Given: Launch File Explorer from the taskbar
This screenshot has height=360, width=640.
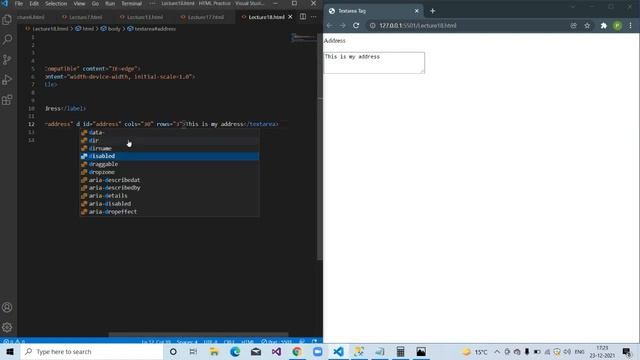Looking at the screenshot, I should click(214, 351).
